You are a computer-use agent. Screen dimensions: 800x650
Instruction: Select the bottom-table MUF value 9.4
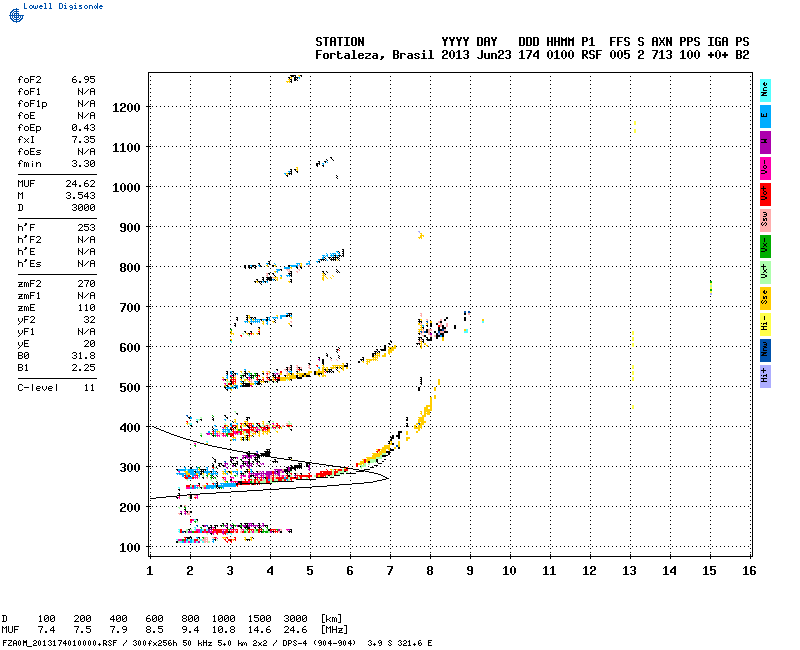click(x=190, y=630)
